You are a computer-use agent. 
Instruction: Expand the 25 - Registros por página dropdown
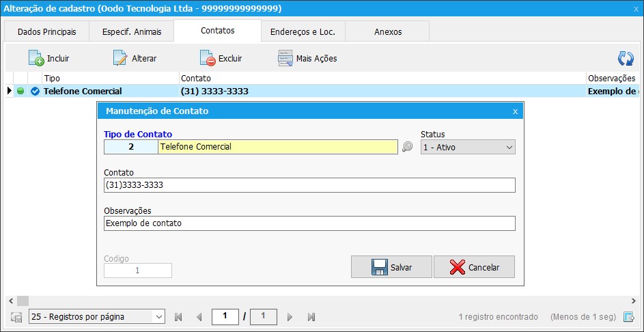click(97, 317)
